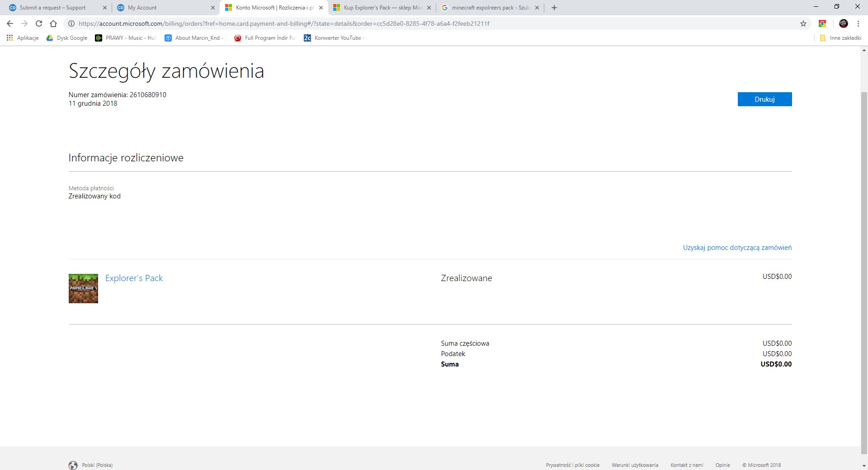
Task: Click the Drukuj print button
Action: (x=764, y=99)
